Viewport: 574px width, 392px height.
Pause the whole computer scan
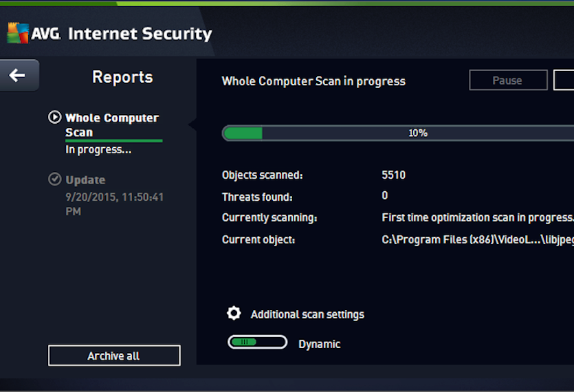[x=508, y=80]
